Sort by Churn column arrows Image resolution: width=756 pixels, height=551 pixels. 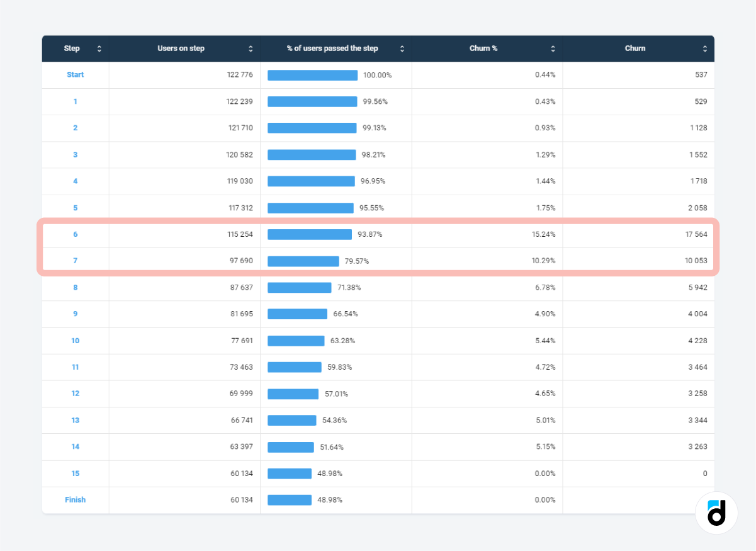[x=705, y=48]
